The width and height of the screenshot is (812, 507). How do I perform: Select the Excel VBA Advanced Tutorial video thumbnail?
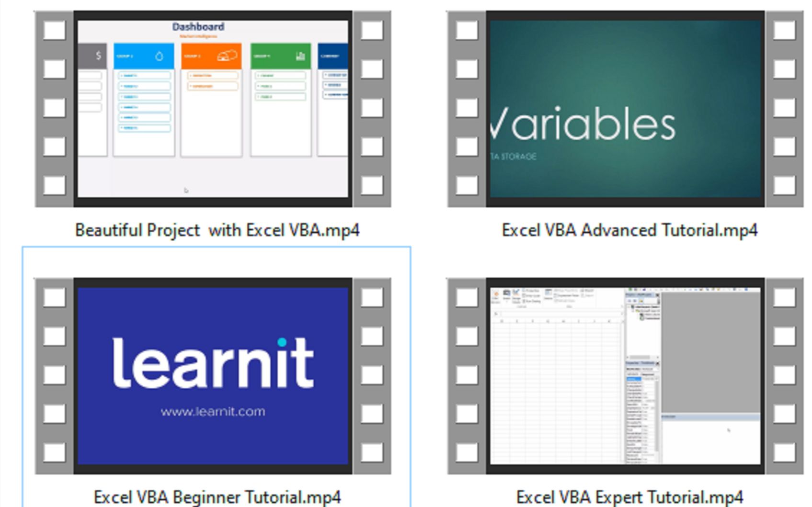625,109
